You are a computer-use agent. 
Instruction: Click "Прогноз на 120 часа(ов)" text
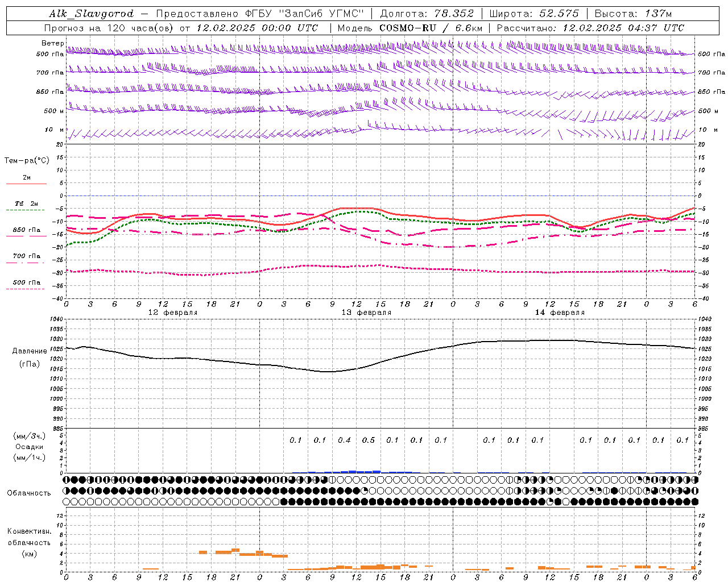(x=109, y=28)
